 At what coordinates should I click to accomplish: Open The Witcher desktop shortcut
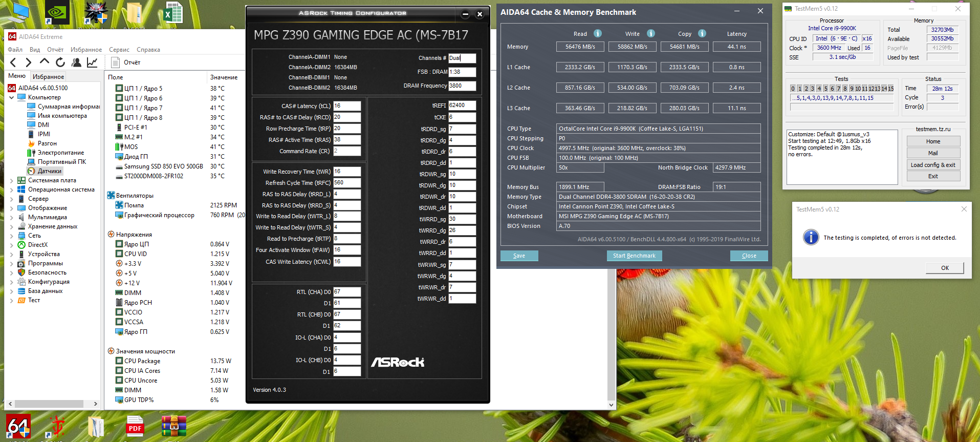(x=96, y=13)
